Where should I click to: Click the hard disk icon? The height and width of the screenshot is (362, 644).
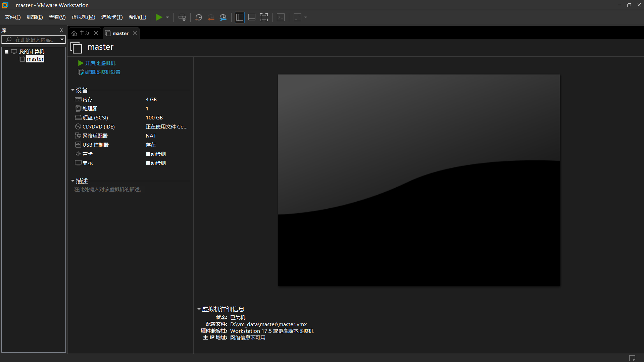(x=78, y=117)
